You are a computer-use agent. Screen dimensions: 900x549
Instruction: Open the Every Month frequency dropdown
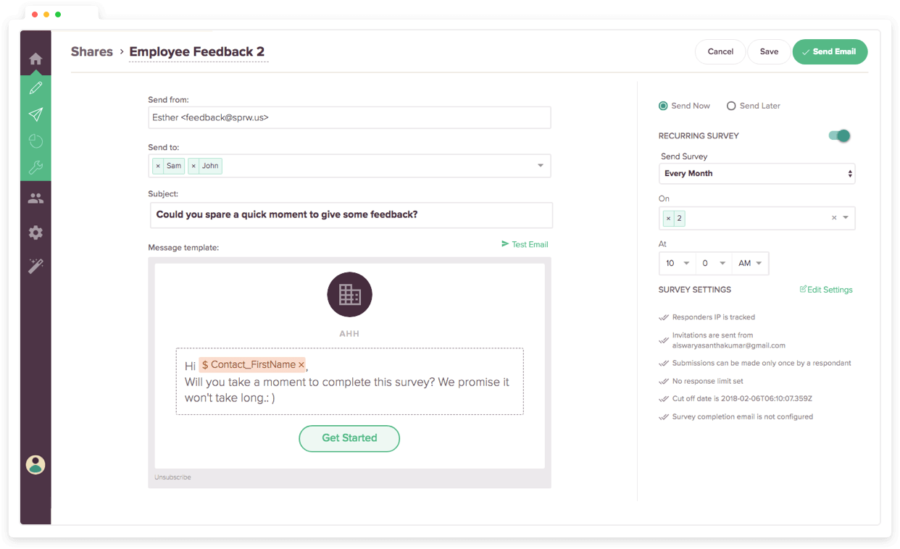757,174
